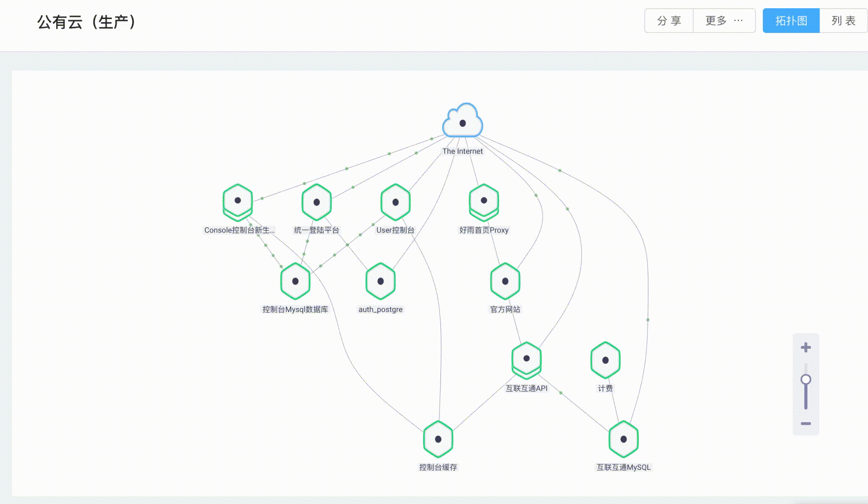Image resolution: width=868 pixels, height=504 pixels.
Task: Expand the 更多 more options dropdown
Action: tap(724, 20)
